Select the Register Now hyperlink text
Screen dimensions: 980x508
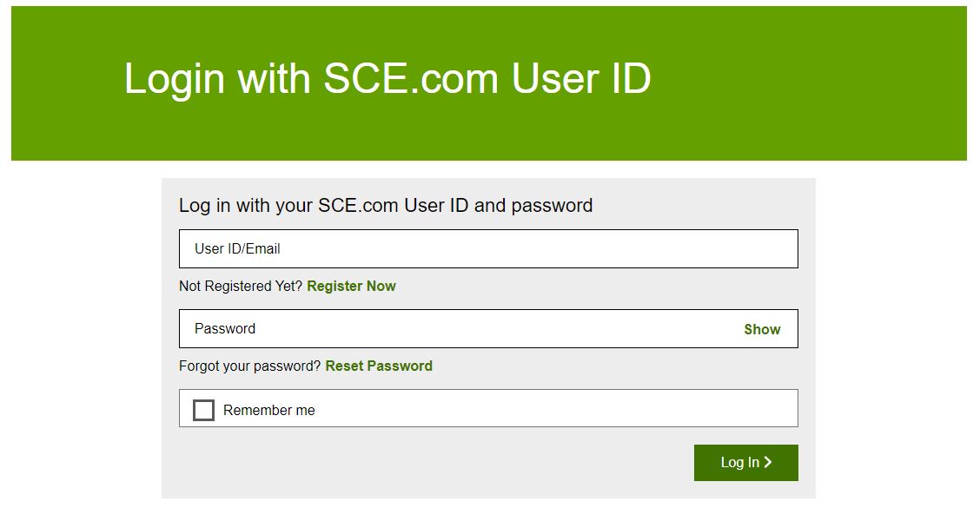pos(351,286)
